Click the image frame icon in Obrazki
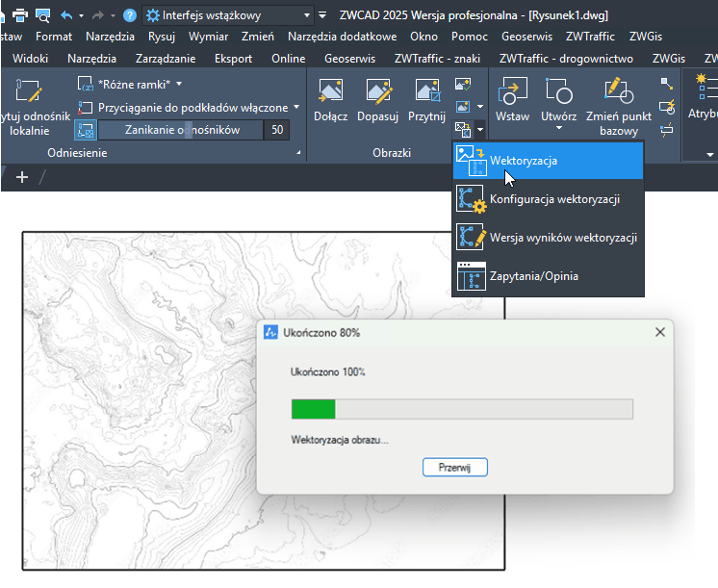718x588 pixels. (463, 107)
